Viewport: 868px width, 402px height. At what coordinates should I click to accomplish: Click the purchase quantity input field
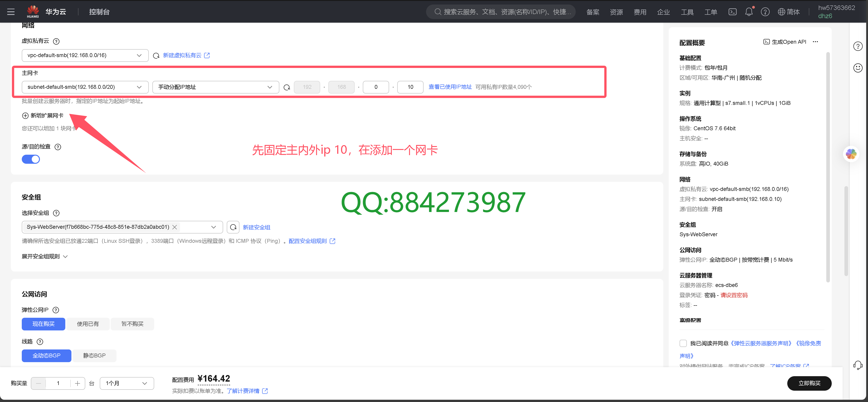pos(58,383)
